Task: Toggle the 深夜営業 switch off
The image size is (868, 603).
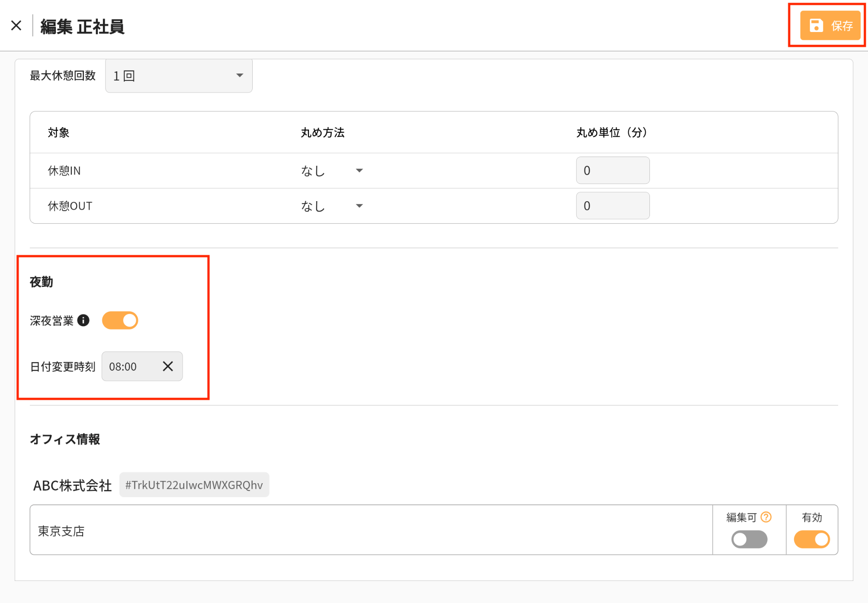Action: (x=120, y=321)
